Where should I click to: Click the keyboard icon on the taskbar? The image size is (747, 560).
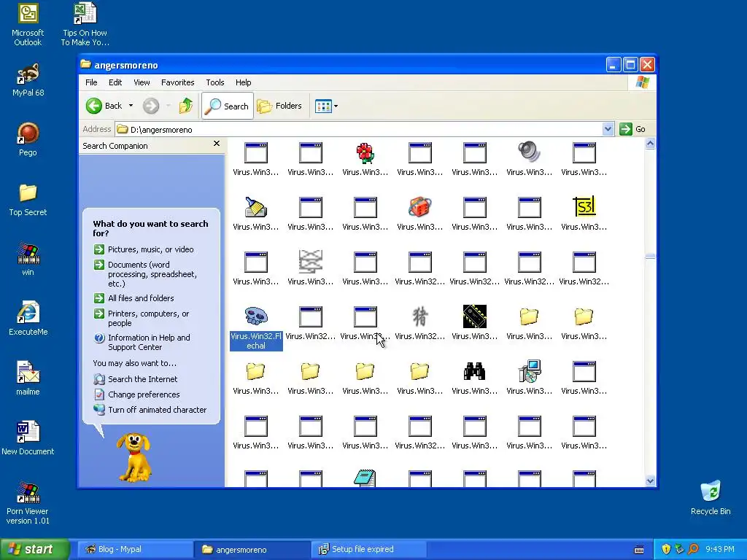(x=639, y=550)
